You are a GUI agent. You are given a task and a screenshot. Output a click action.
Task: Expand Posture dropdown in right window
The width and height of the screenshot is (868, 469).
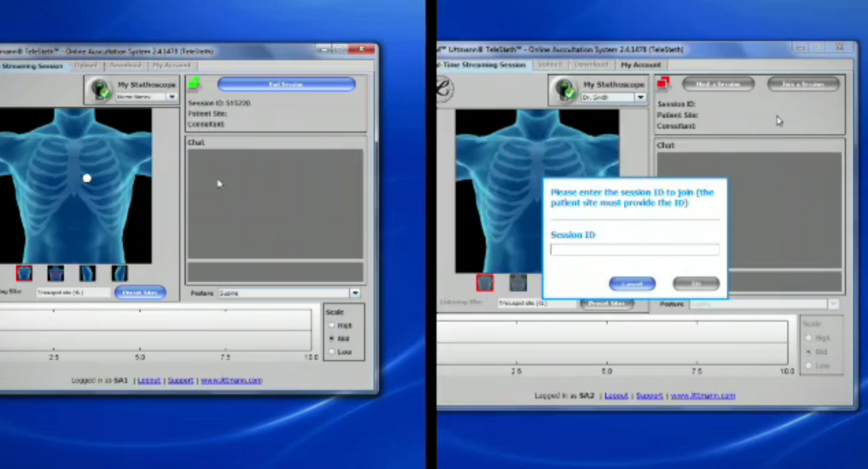[833, 304]
